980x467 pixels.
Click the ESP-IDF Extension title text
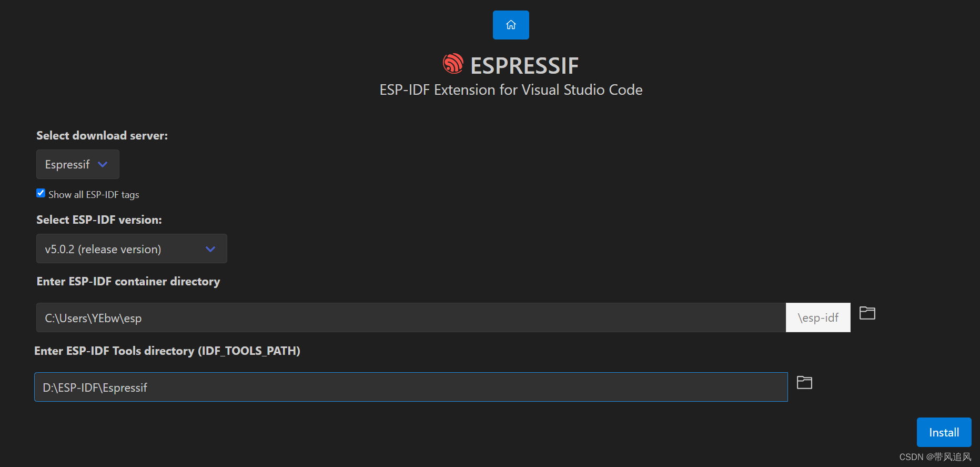point(510,90)
